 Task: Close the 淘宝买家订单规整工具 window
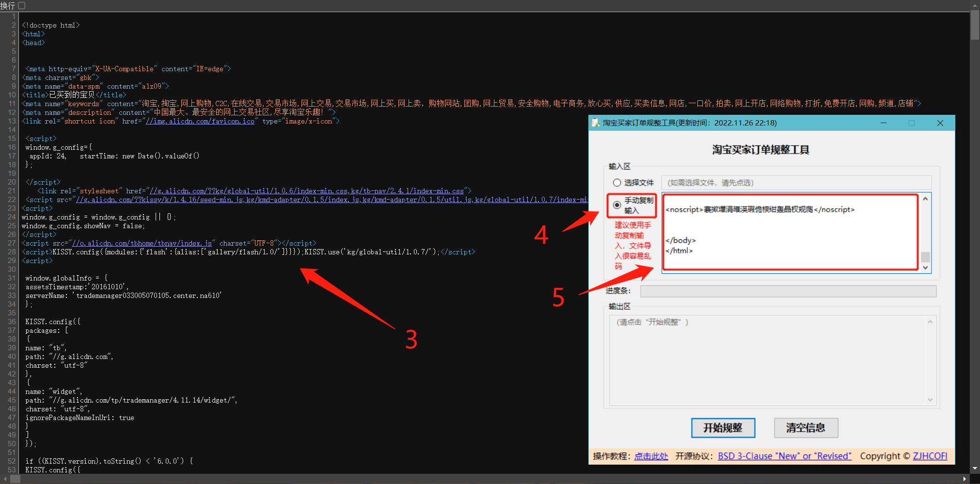click(x=940, y=123)
